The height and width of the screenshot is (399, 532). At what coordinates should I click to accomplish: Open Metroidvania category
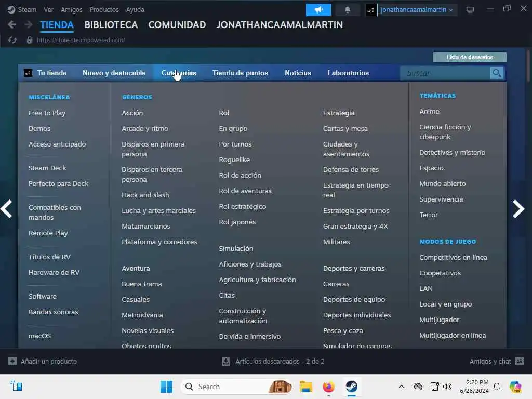click(142, 315)
